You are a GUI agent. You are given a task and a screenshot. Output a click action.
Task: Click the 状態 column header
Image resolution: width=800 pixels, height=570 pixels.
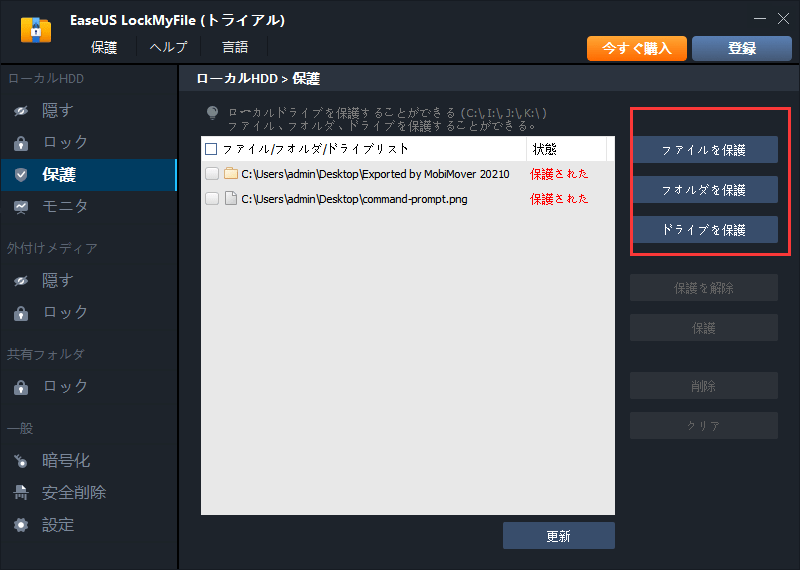(x=545, y=149)
